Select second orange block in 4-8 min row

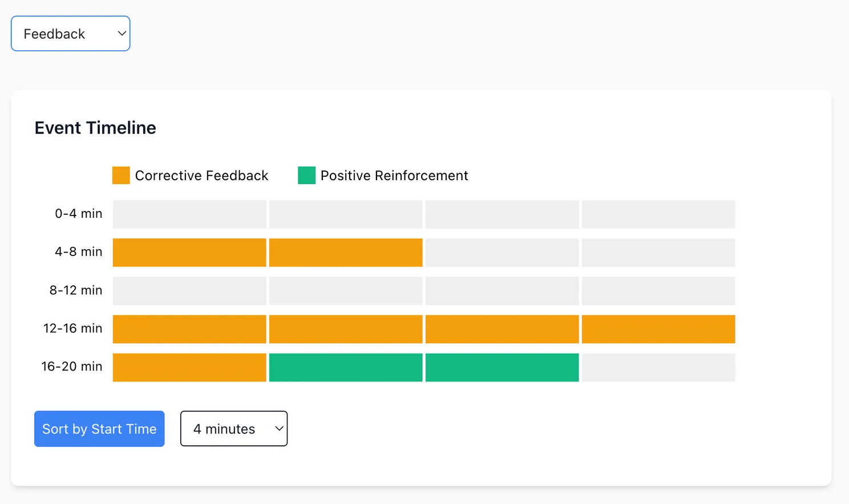pyautogui.click(x=346, y=253)
